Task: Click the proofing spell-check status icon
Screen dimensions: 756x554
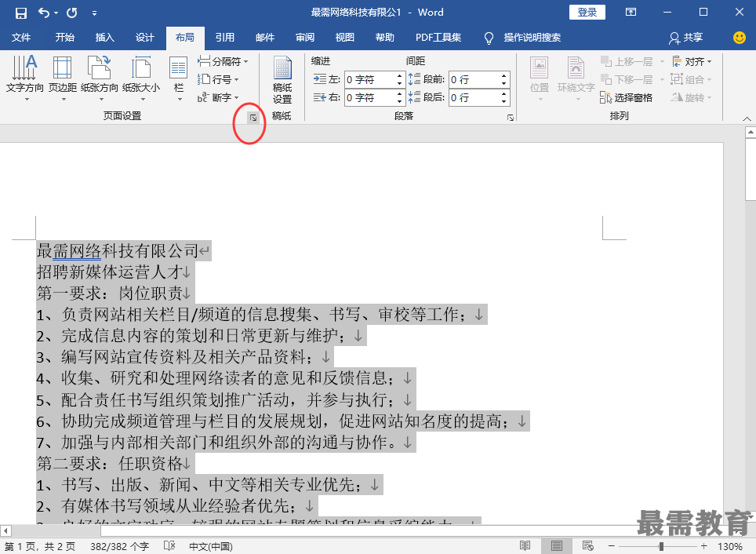Action: click(x=169, y=546)
